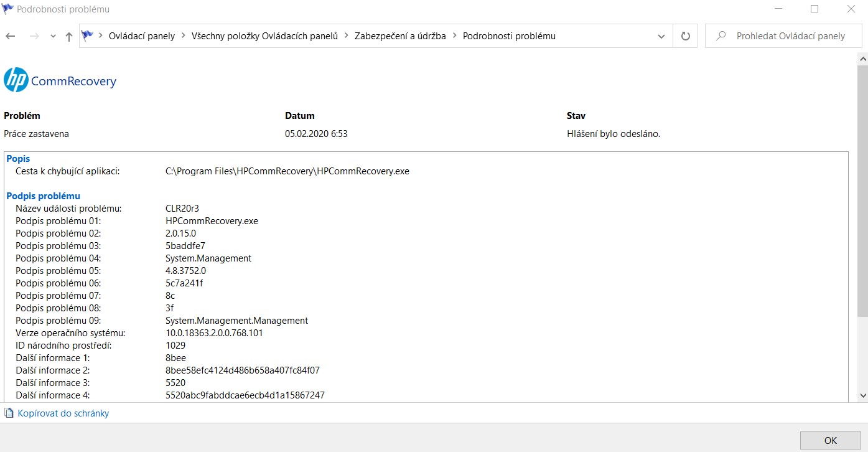Go back with the left arrow button

click(10, 36)
